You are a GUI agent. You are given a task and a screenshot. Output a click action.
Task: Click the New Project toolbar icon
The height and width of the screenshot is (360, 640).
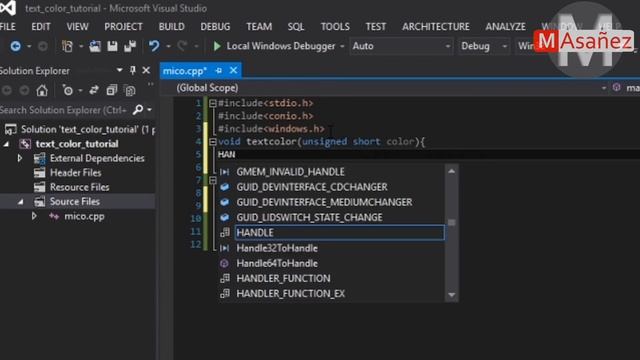[67, 46]
